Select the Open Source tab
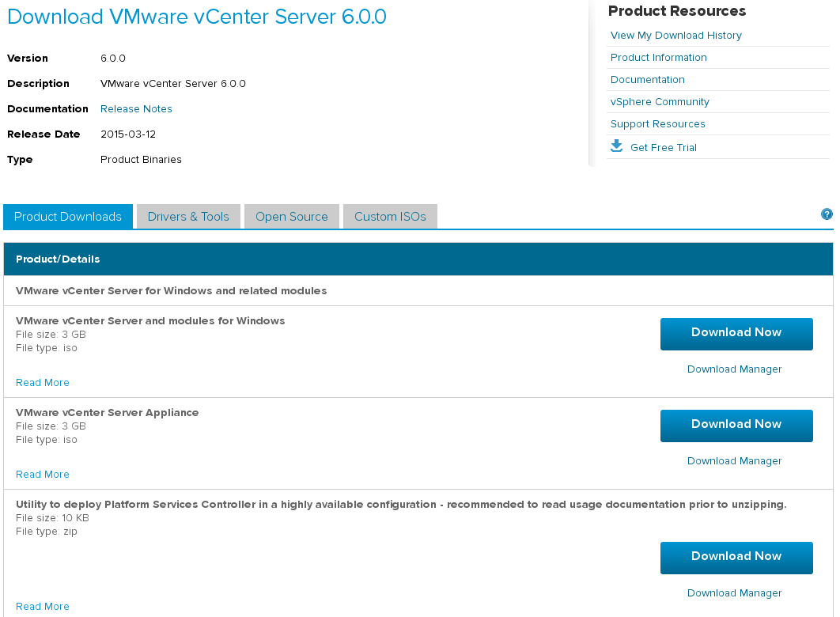 (x=291, y=217)
